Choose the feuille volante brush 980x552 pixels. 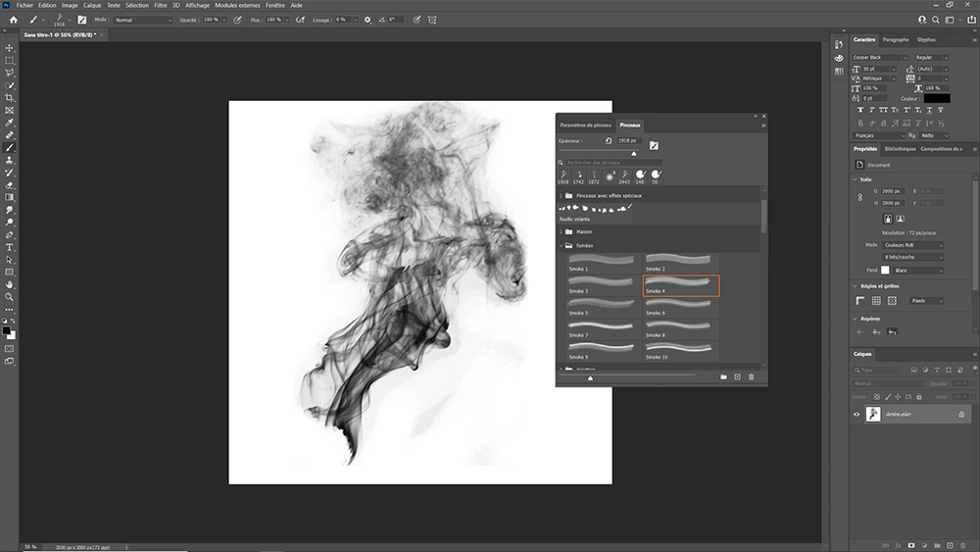click(x=595, y=213)
